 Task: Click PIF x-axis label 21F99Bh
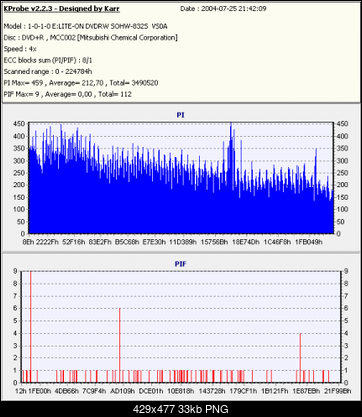(337, 391)
